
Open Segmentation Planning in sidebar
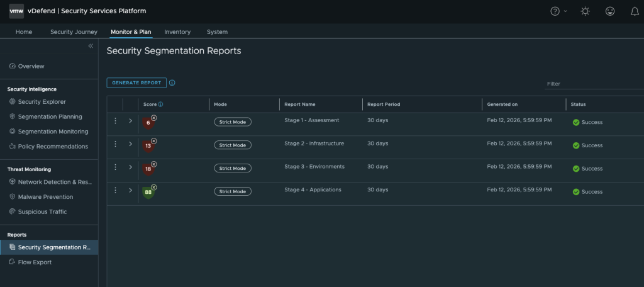click(50, 116)
